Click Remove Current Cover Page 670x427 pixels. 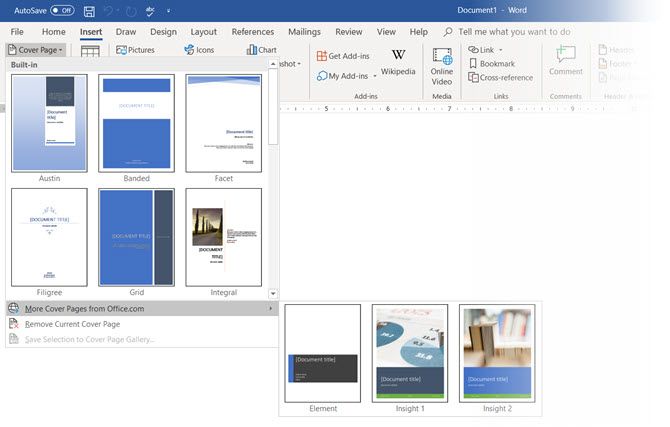pos(142,324)
